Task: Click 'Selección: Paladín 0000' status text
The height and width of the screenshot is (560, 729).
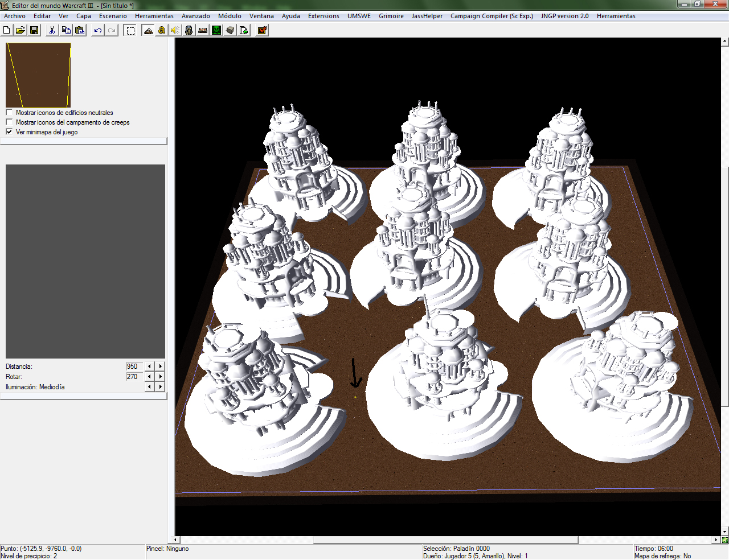Action: pos(456,549)
